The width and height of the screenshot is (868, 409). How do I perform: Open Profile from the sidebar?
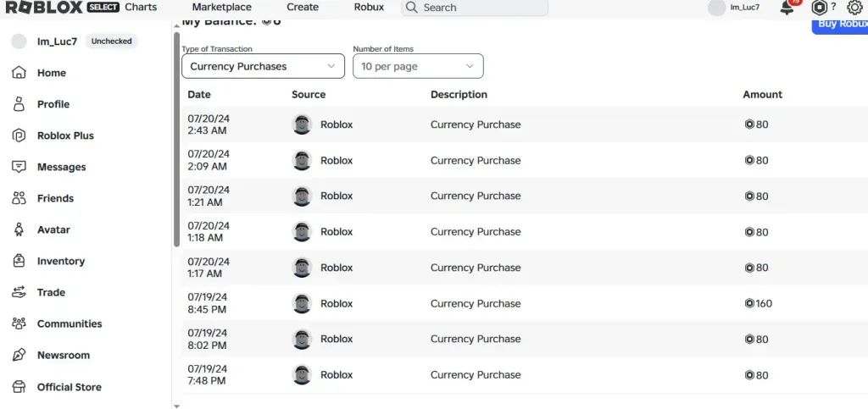(53, 104)
